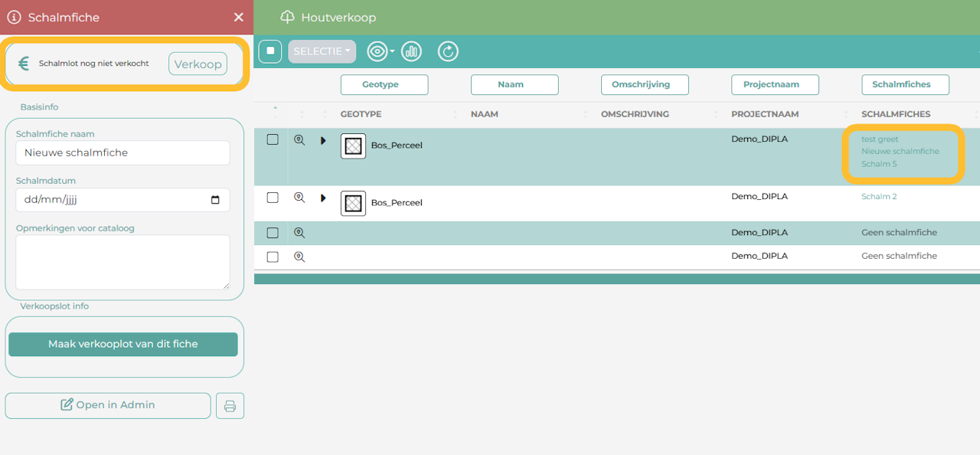
Task: Zoom to the first Bos_Perceel row
Action: [299, 140]
